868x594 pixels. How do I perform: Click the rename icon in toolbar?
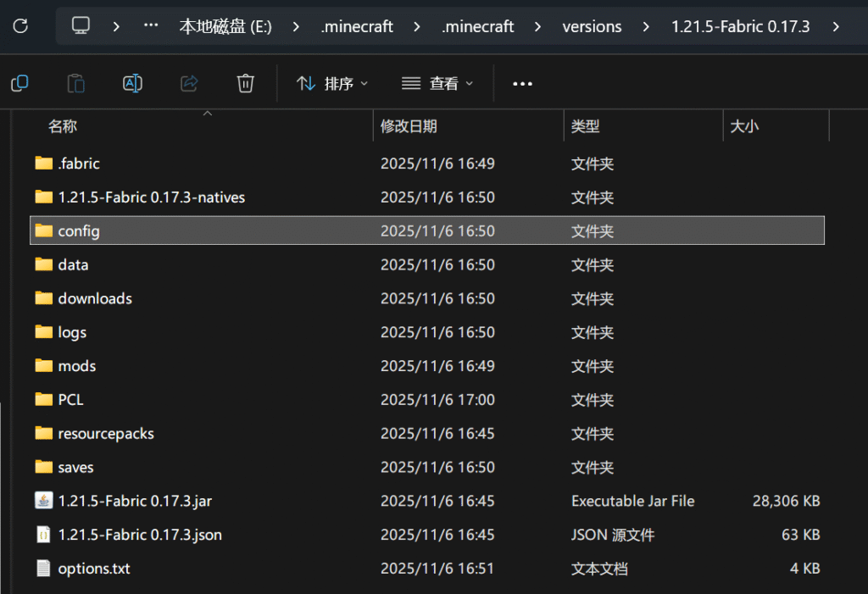132,83
